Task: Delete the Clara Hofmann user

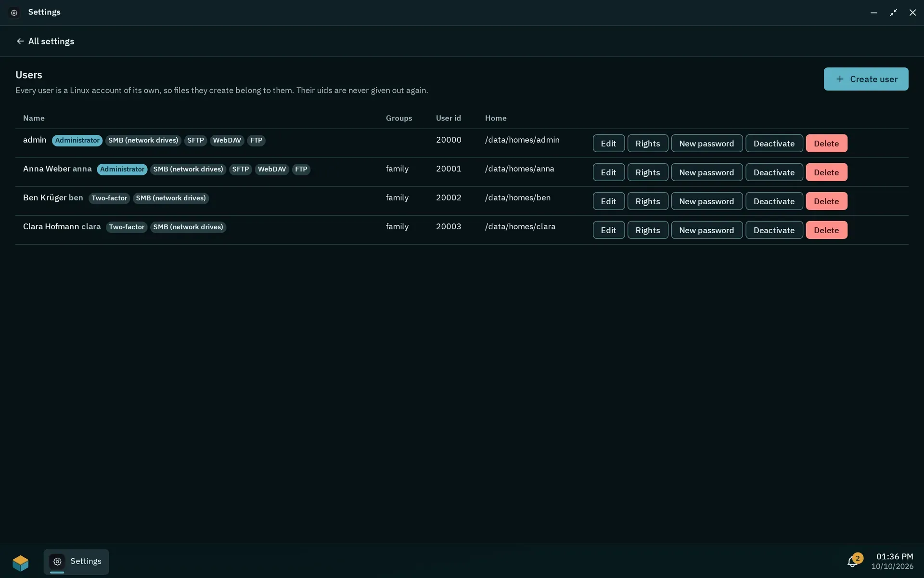Action: coord(826,230)
